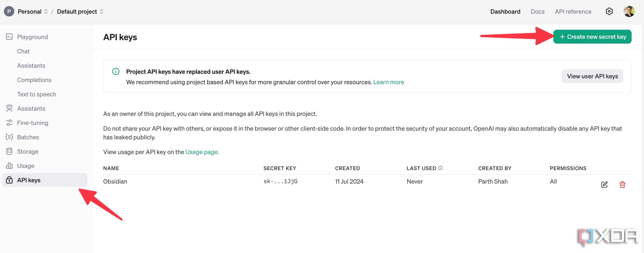Click the View user API keys button

[x=592, y=76]
